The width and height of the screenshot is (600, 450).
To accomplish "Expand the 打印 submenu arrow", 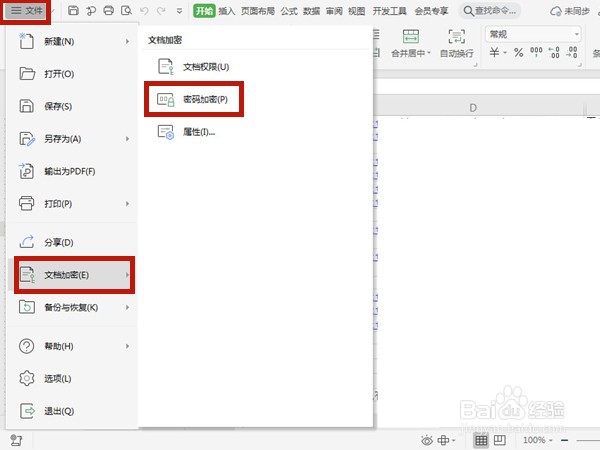I will point(127,204).
